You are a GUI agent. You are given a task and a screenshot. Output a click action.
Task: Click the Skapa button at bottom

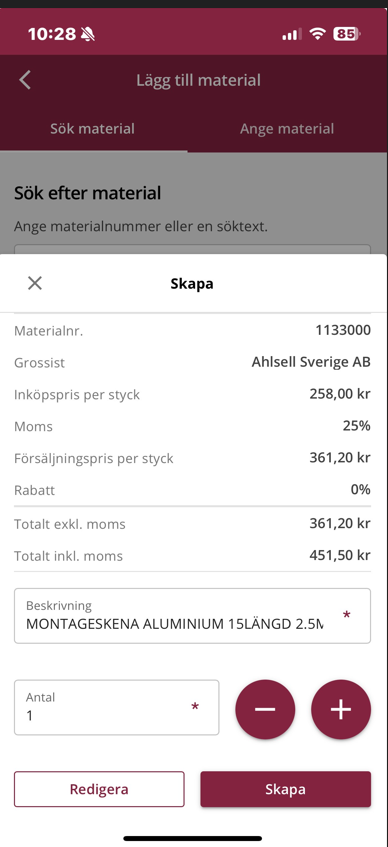pos(285,789)
